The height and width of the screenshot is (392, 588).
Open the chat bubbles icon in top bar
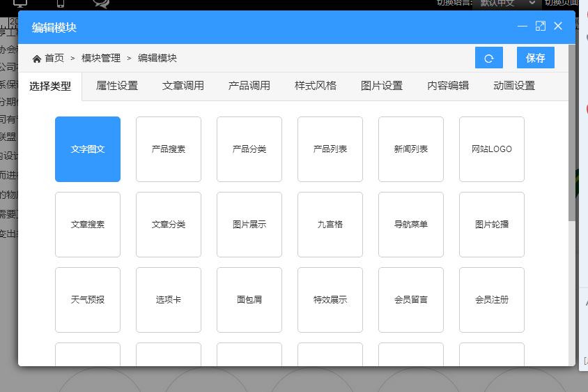[101, 3]
